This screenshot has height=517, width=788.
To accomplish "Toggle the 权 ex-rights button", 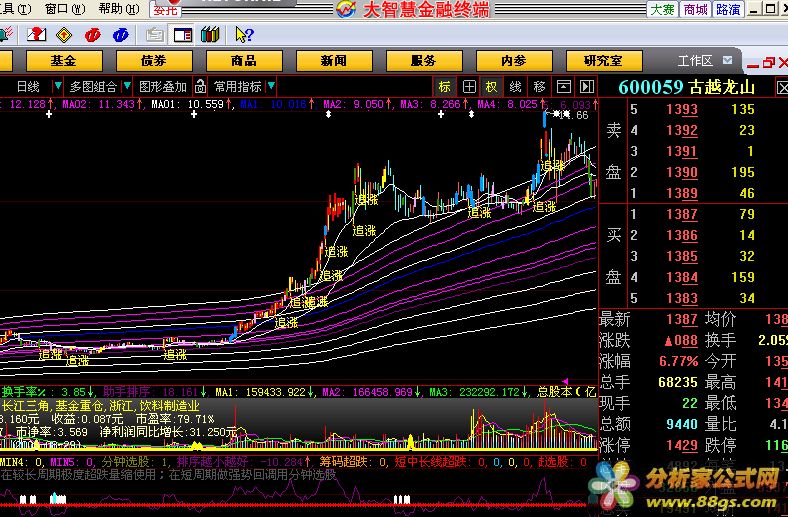I will tap(491, 86).
